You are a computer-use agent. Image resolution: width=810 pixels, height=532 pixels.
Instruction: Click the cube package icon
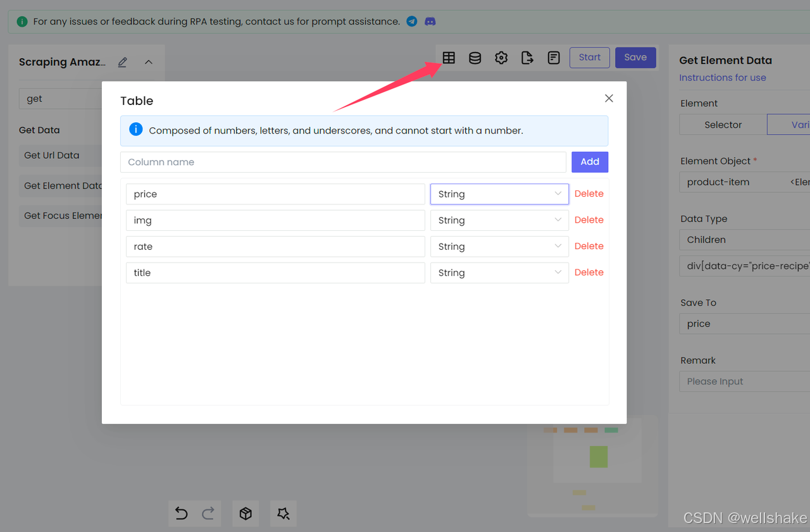pyautogui.click(x=246, y=514)
